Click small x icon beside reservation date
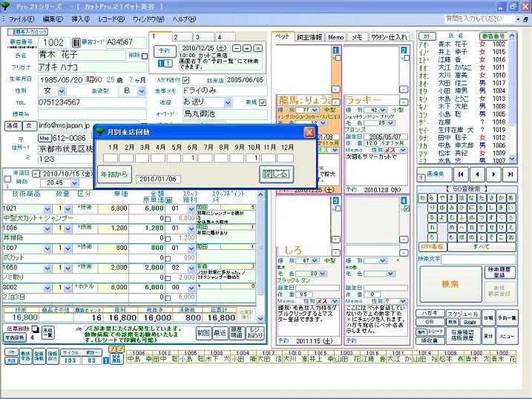The image size is (532, 399). click(x=258, y=48)
